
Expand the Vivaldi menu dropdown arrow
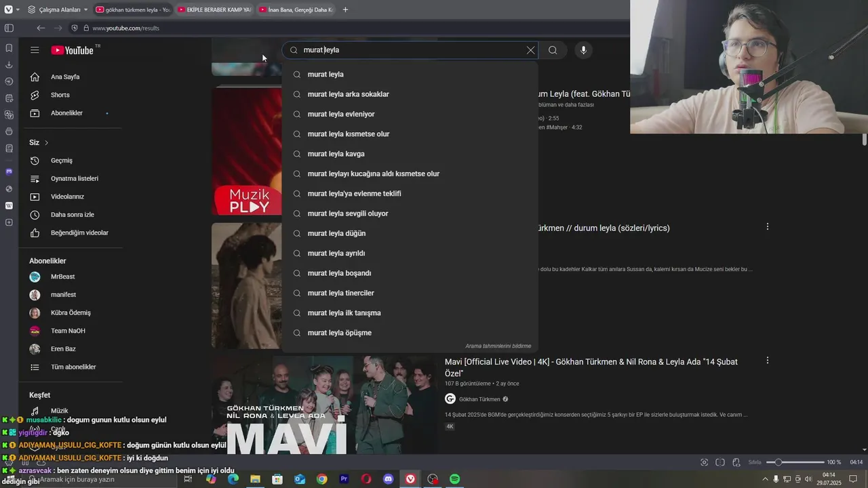[x=18, y=9]
